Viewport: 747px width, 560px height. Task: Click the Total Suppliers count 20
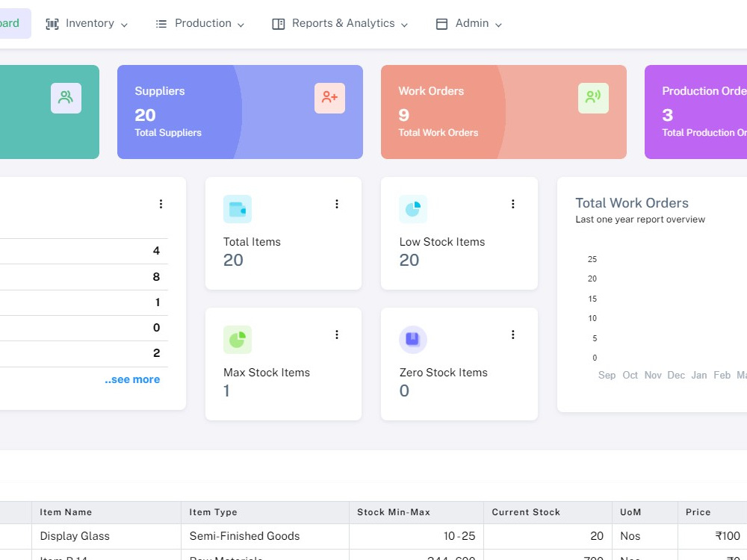click(145, 115)
